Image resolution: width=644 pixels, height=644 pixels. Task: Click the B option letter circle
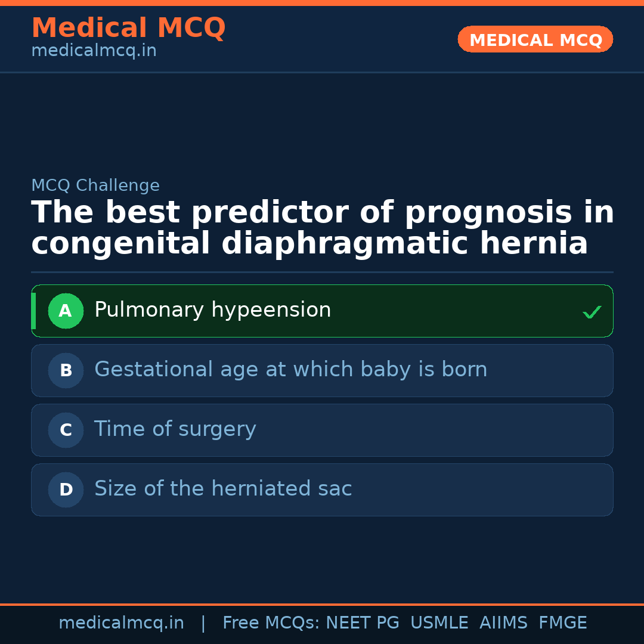(x=66, y=370)
